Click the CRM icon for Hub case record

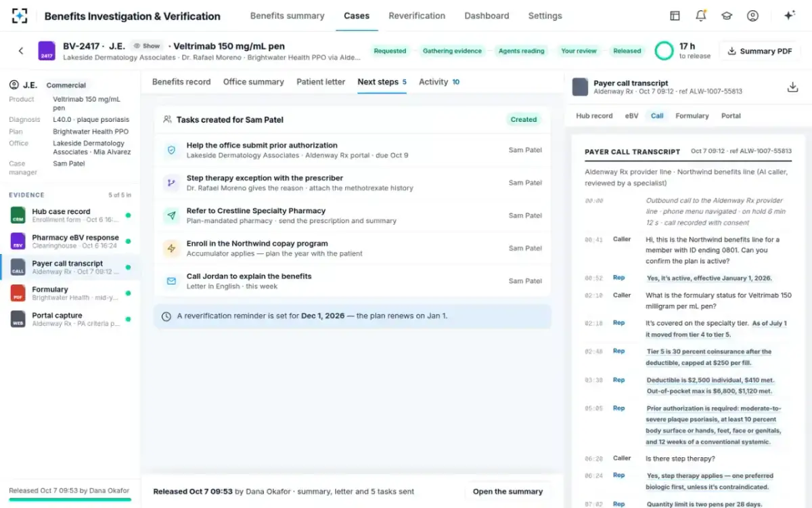18,215
